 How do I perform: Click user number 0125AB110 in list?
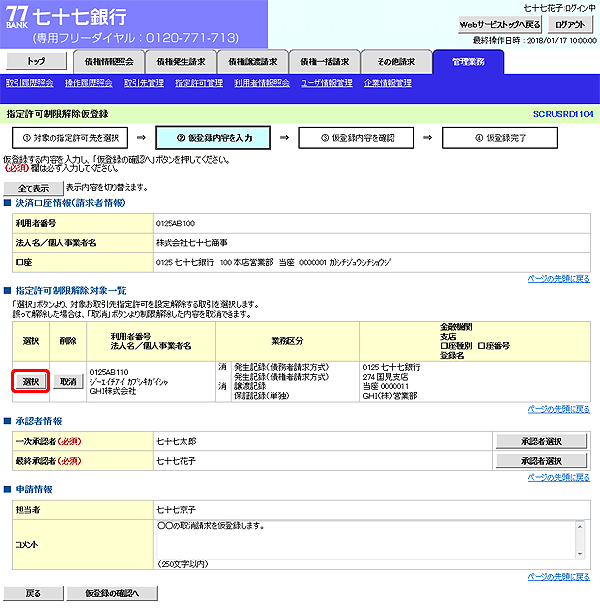[x=109, y=372]
